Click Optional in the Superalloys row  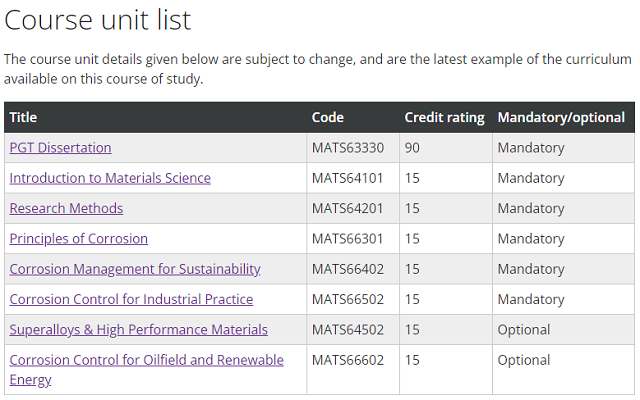pyautogui.click(x=524, y=330)
